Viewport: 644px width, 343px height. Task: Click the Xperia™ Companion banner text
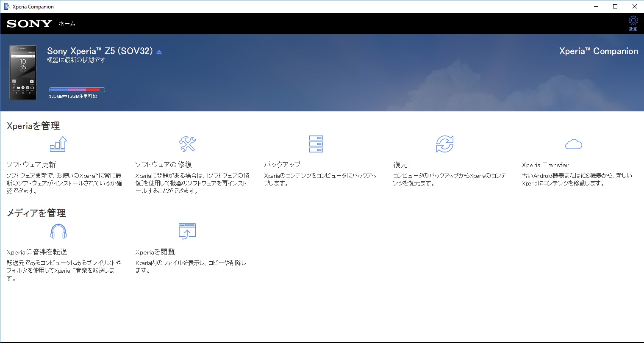(x=599, y=51)
